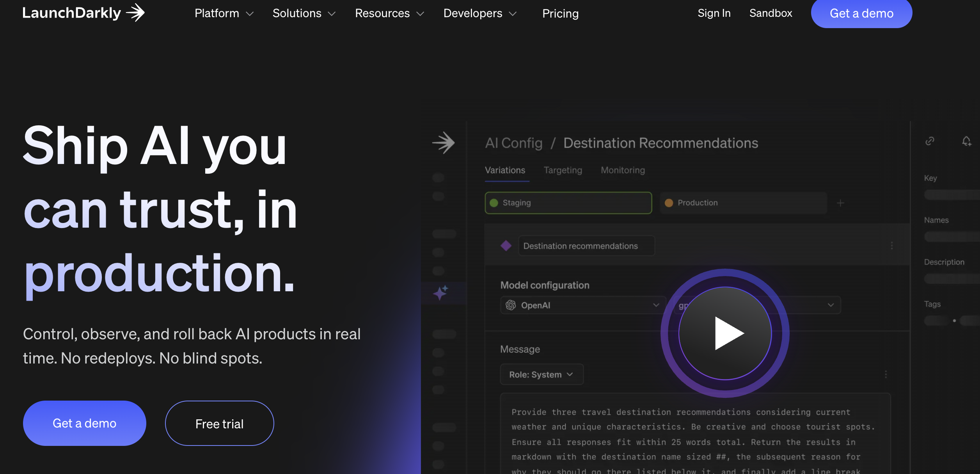Open the Role: System dropdown
980x474 pixels.
[x=541, y=374]
